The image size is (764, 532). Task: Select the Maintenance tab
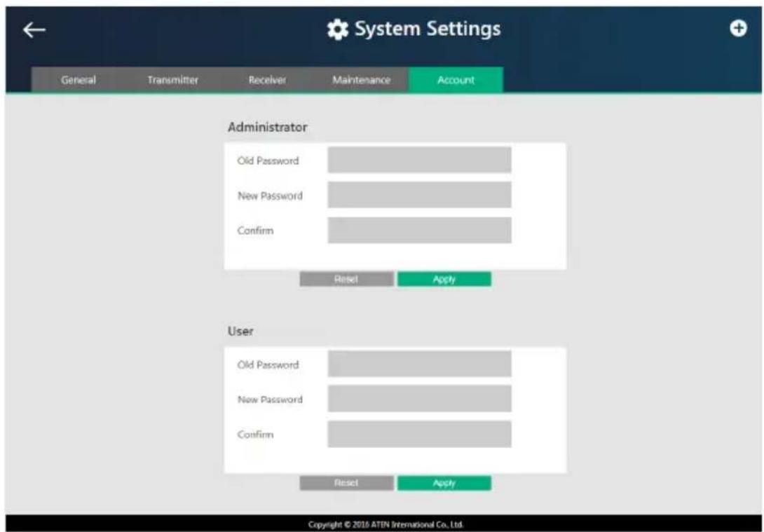(x=361, y=80)
